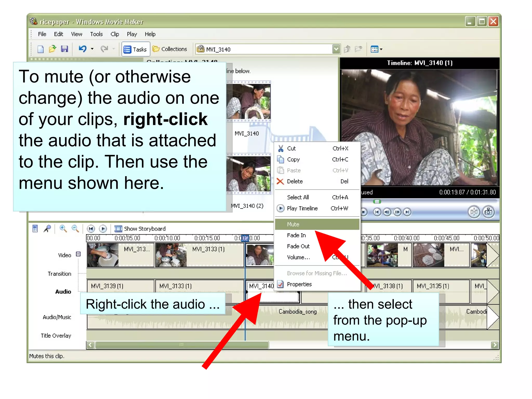
Task: Click the Save Project disk icon
Action: [x=64, y=49]
